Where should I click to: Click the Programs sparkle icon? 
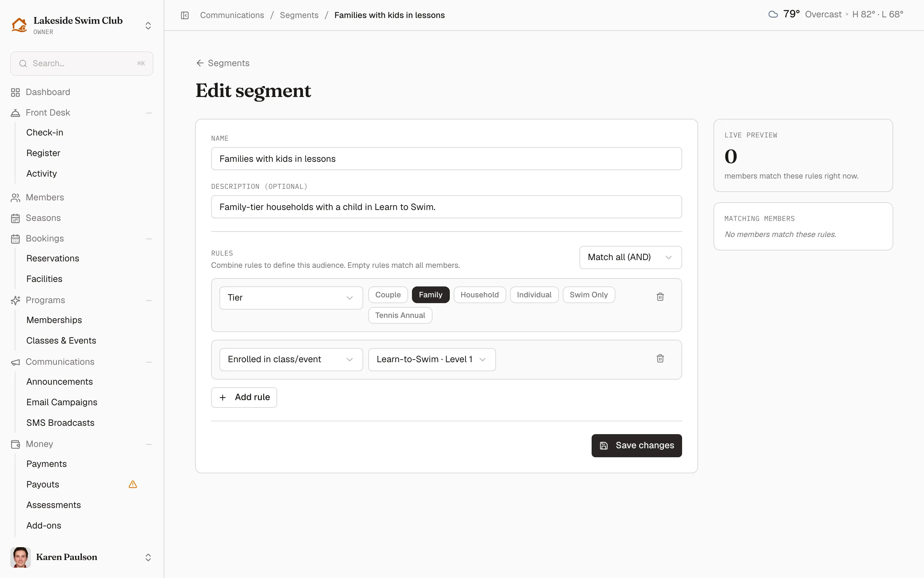pos(15,301)
